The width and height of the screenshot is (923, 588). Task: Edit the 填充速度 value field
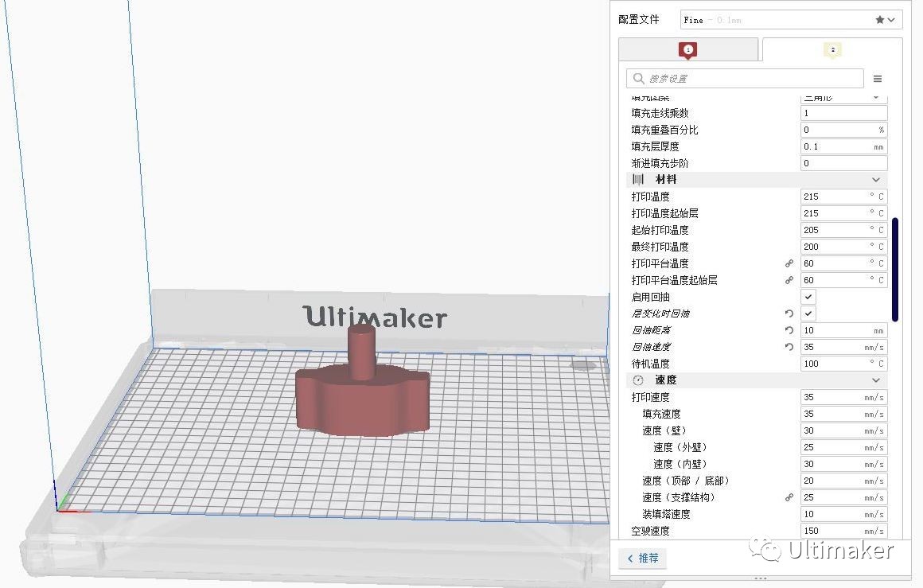click(x=843, y=414)
